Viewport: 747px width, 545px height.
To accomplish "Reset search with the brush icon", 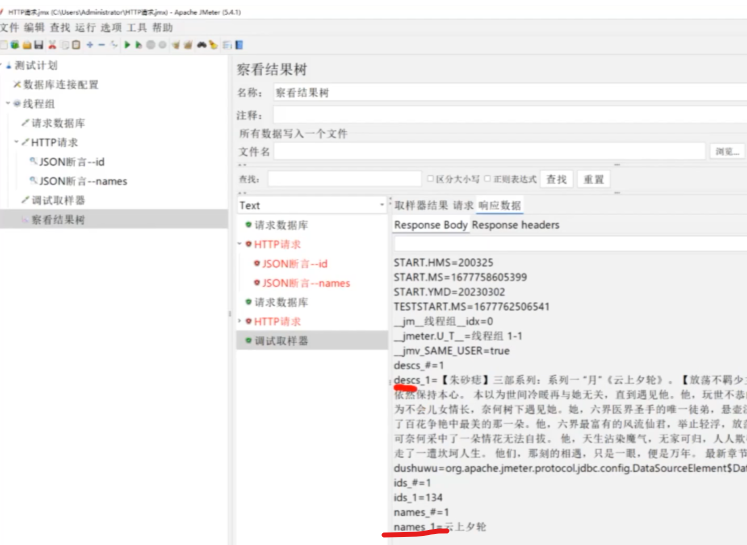I will coord(213,45).
